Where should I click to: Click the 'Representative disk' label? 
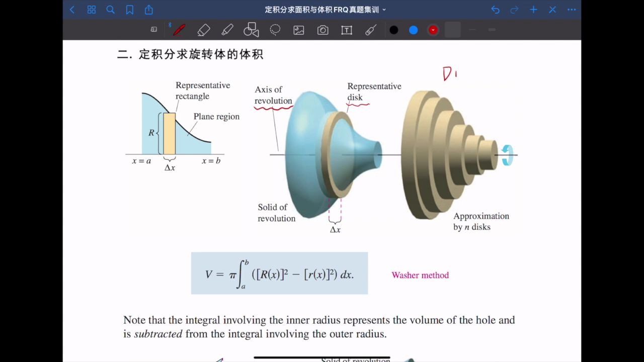[374, 92]
